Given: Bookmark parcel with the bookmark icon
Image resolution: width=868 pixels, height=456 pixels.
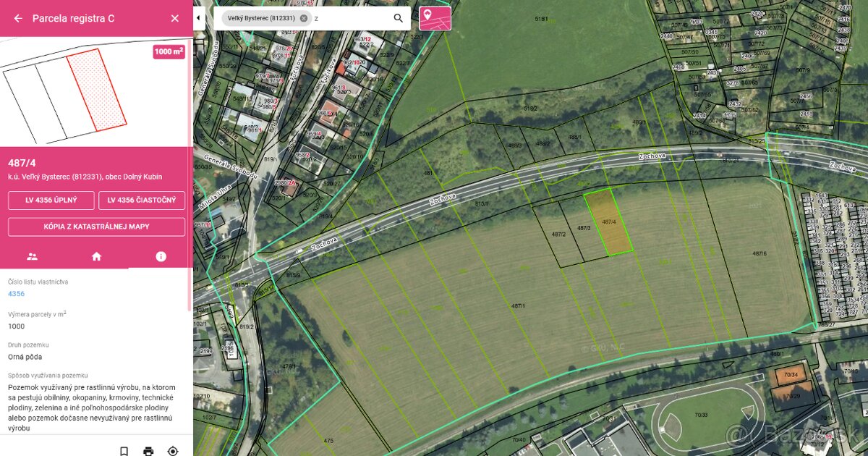Looking at the screenshot, I should 124,451.
